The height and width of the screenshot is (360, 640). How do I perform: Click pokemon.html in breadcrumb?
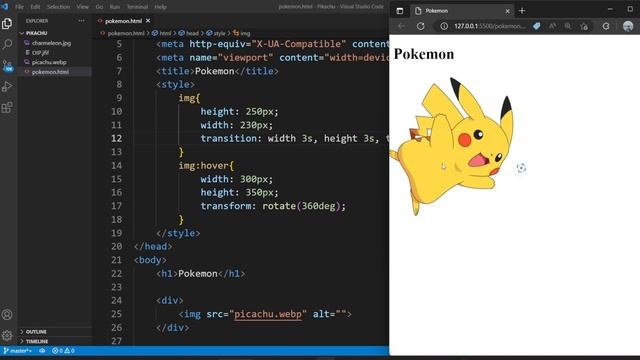click(x=126, y=33)
